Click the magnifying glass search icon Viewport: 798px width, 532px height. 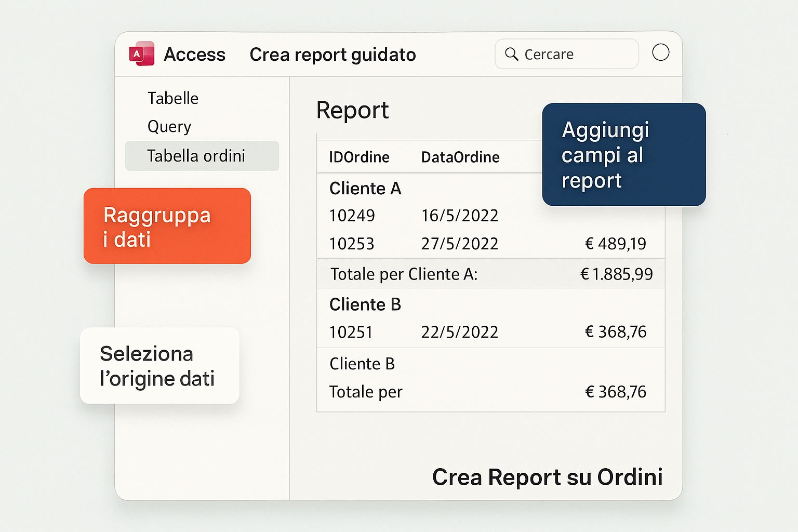point(511,54)
